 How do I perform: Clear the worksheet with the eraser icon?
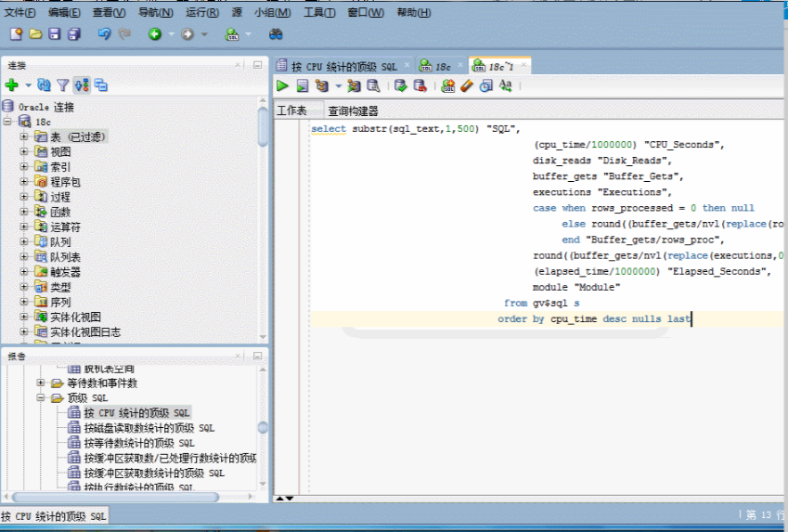coord(467,86)
